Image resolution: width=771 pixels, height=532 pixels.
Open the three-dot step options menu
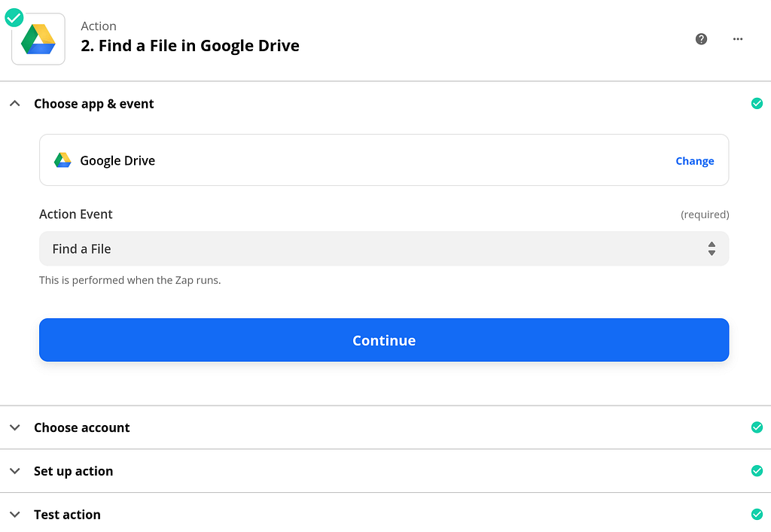click(x=738, y=39)
